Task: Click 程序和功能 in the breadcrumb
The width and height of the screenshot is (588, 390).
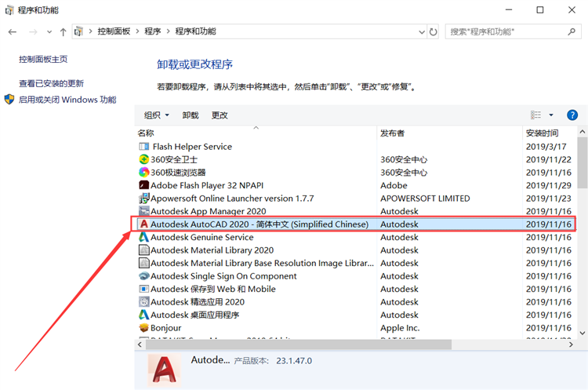Action: 195,31
